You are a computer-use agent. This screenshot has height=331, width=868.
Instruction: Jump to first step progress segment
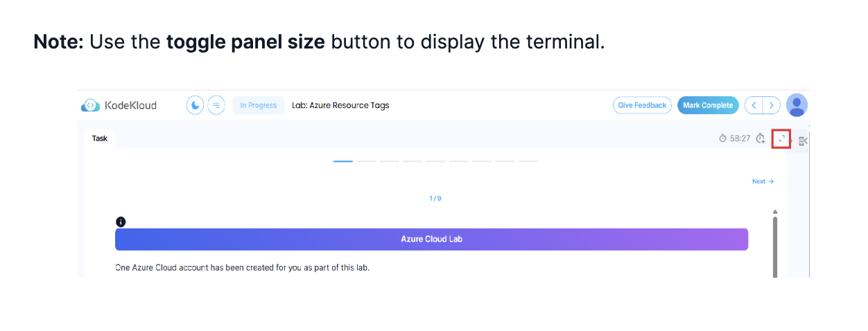coord(342,161)
